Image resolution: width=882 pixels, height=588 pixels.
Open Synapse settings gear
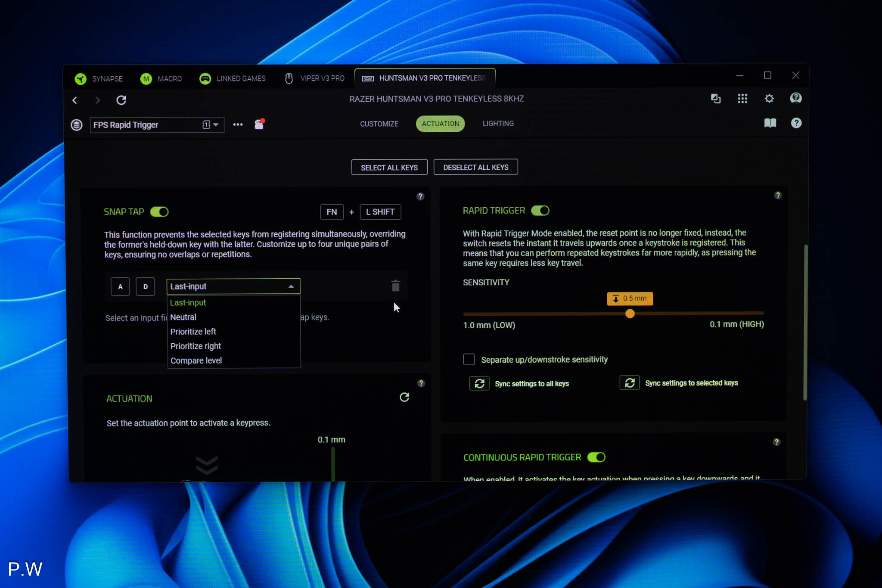(769, 99)
